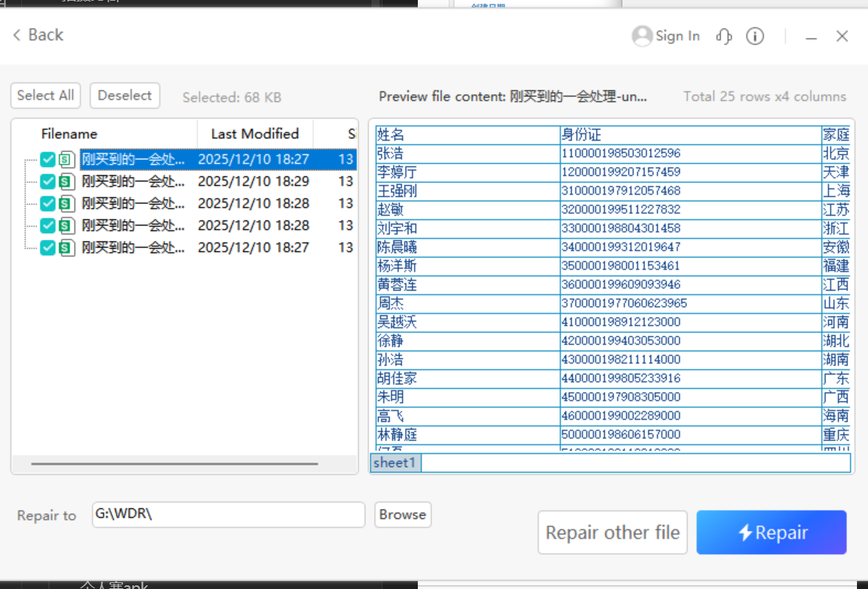This screenshot has width=868, height=589.
Task: Select the cell containing 赵敏
Action: tap(468, 210)
